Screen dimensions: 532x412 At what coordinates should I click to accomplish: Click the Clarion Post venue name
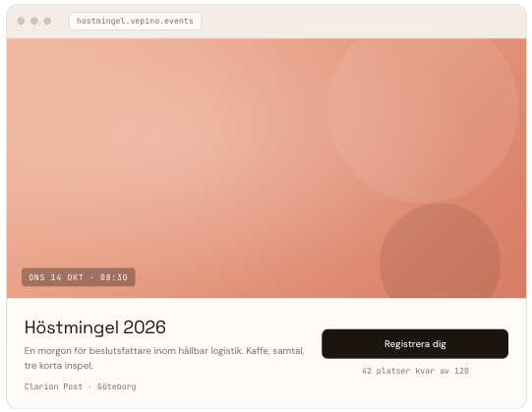coord(53,386)
